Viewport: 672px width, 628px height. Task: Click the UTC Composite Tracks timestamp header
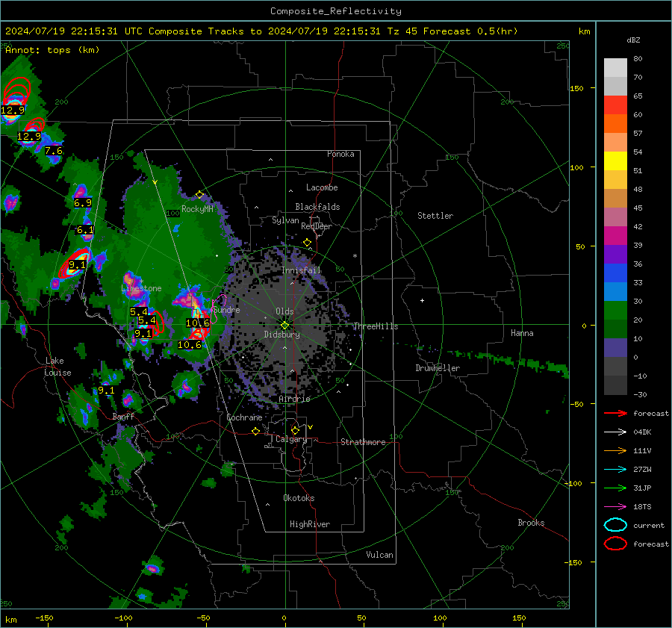[261, 31]
